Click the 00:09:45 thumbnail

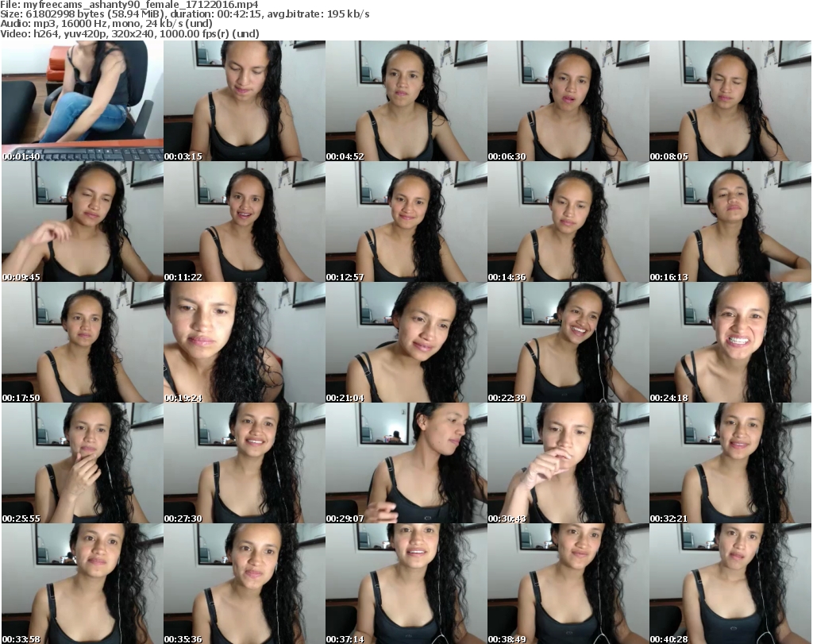click(x=83, y=222)
